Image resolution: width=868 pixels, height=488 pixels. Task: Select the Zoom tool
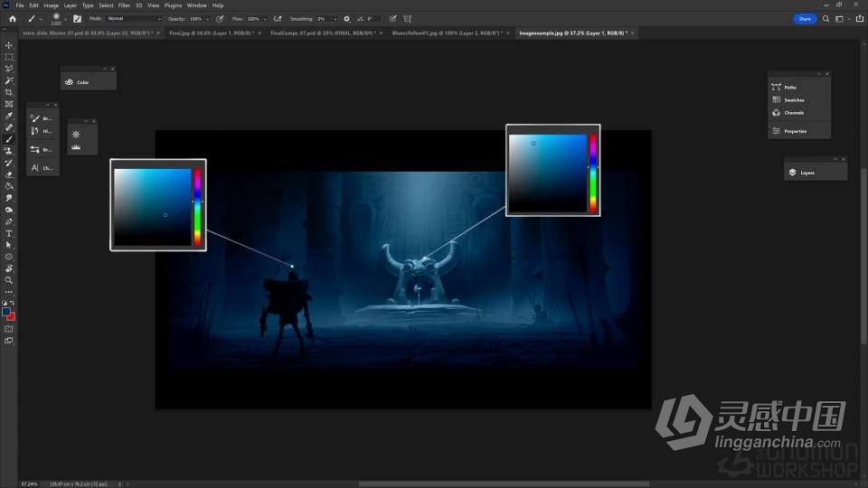click(x=9, y=280)
